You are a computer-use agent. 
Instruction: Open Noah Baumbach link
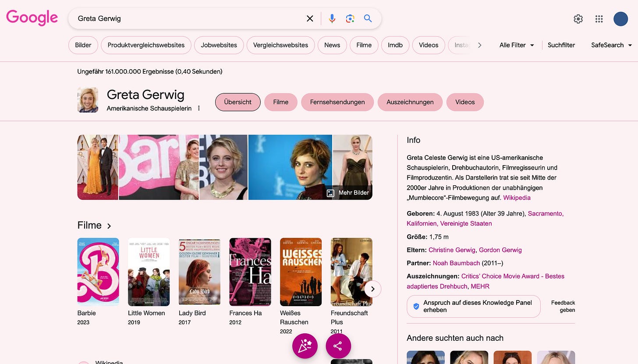456,263
